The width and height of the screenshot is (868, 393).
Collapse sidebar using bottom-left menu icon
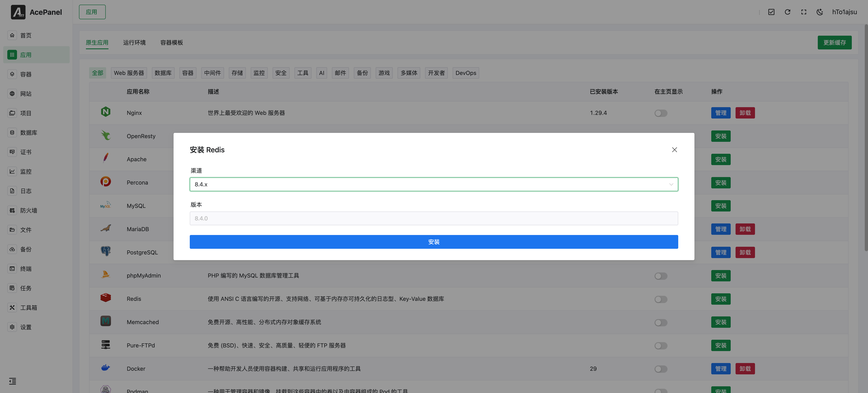[13, 381]
